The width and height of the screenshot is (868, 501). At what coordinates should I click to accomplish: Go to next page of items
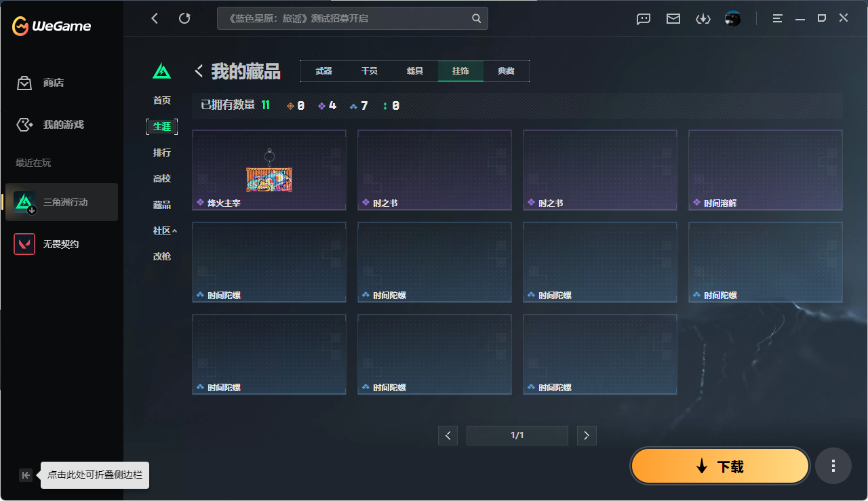point(587,435)
